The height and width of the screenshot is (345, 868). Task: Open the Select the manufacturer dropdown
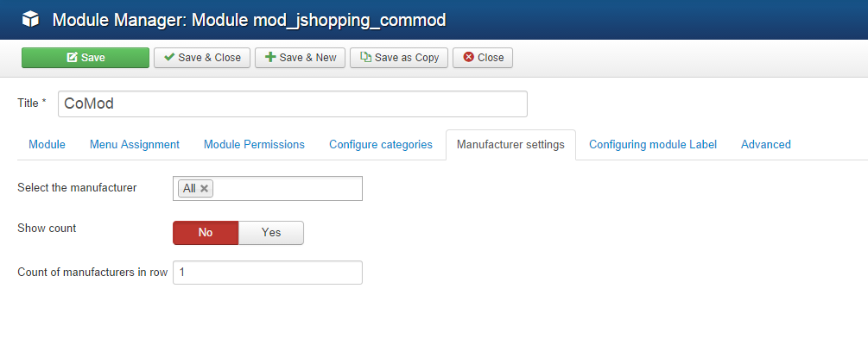(285, 188)
